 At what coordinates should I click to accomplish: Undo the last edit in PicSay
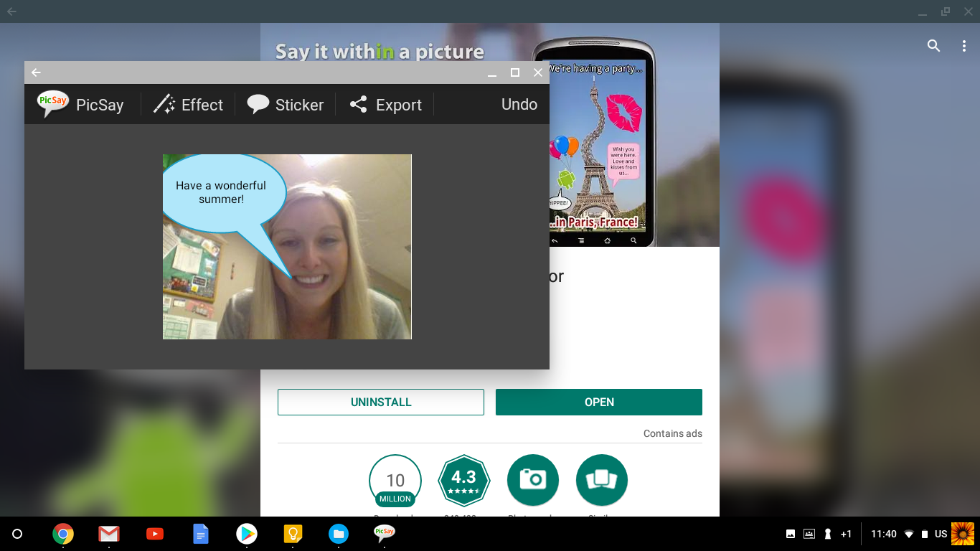[519, 105]
